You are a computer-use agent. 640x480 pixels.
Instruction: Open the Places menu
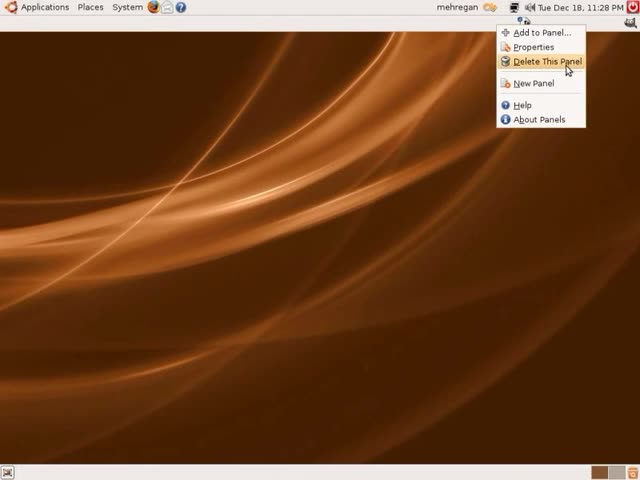pos(91,7)
